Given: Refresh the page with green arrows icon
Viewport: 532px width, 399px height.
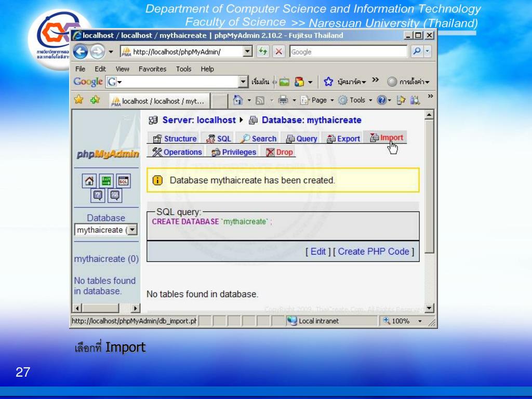Looking at the screenshot, I should pos(262,51).
